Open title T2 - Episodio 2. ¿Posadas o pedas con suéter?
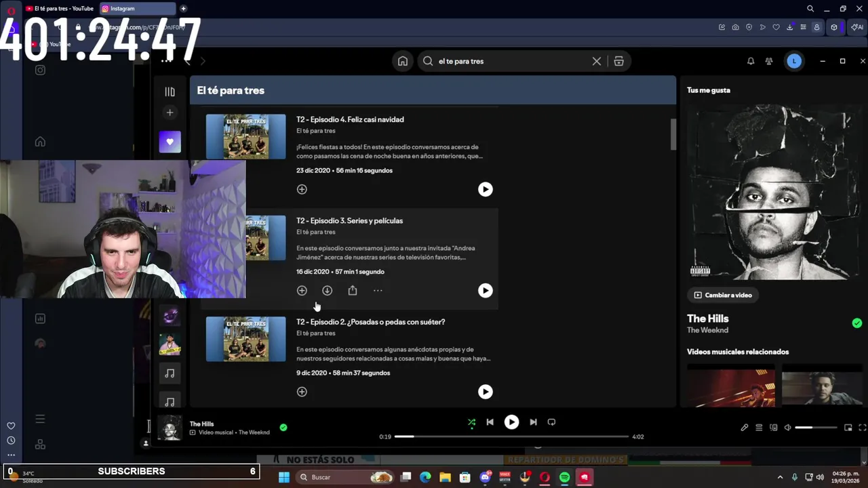 click(370, 322)
